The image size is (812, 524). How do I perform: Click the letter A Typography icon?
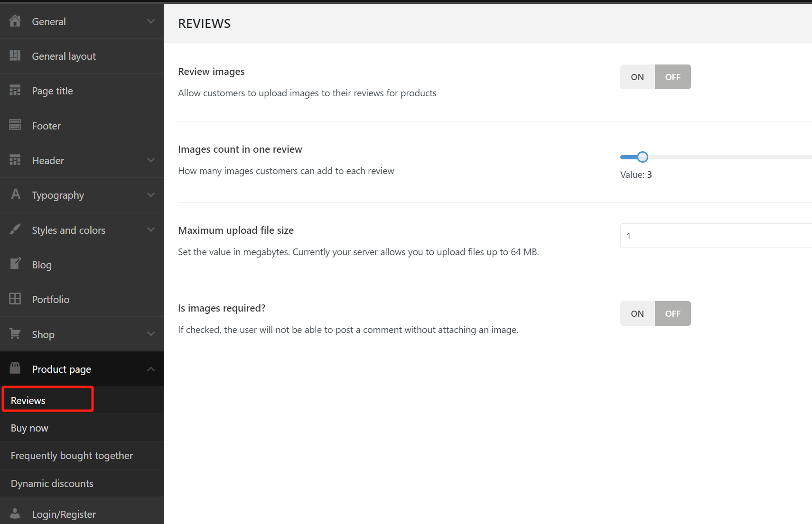click(x=15, y=194)
